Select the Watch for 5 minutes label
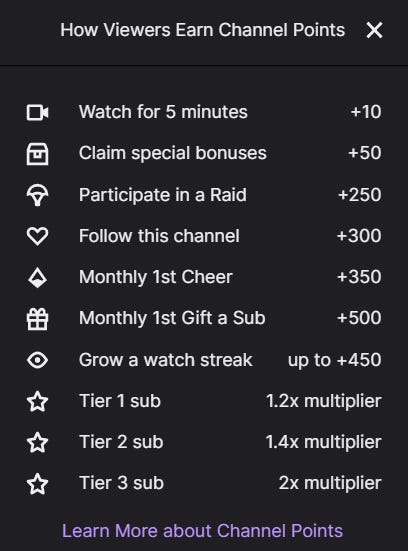The height and width of the screenshot is (551, 408). 163,112
